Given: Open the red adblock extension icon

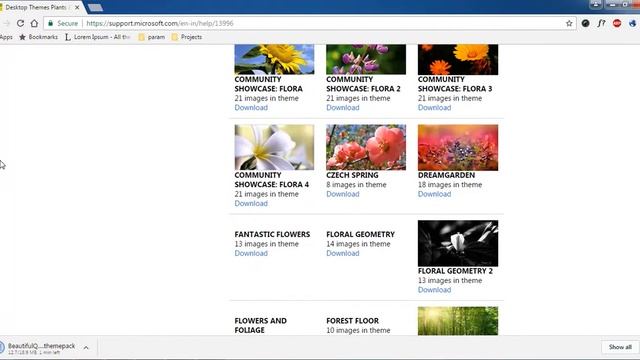Looking at the screenshot, I should click(x=617, y=23).
